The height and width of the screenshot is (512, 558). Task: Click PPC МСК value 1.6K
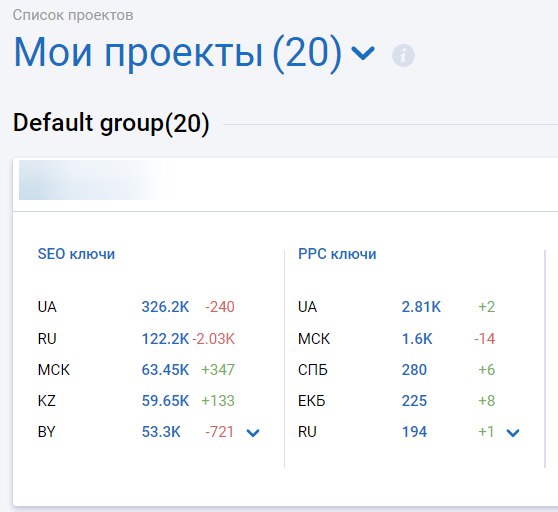[x=417, y=339]
